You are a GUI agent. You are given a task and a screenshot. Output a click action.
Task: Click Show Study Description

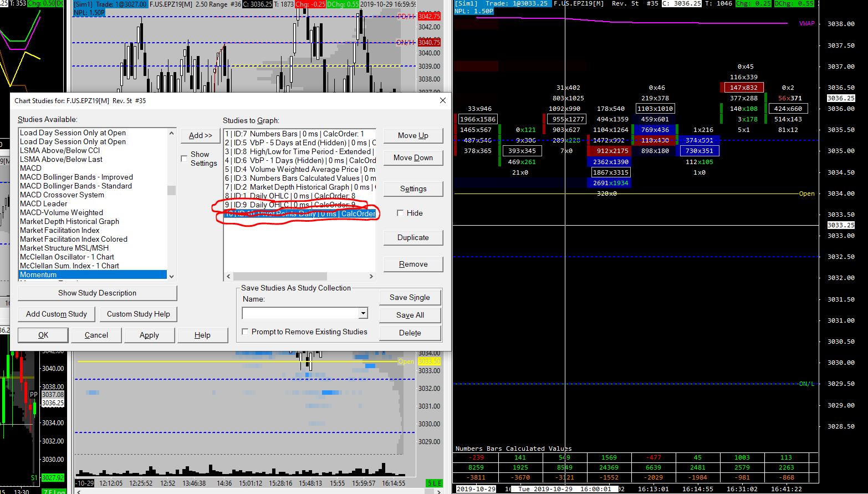(x=97, y=293)
